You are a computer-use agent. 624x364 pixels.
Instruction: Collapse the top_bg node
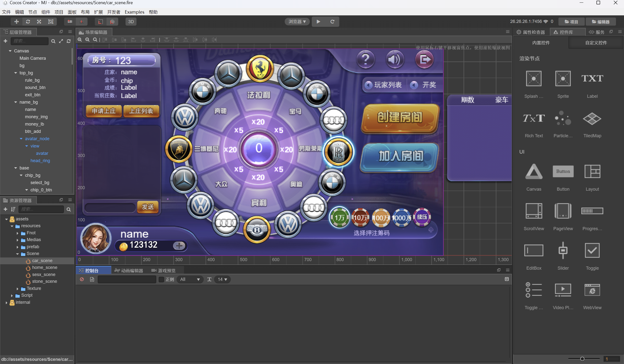tap(16, 73)
